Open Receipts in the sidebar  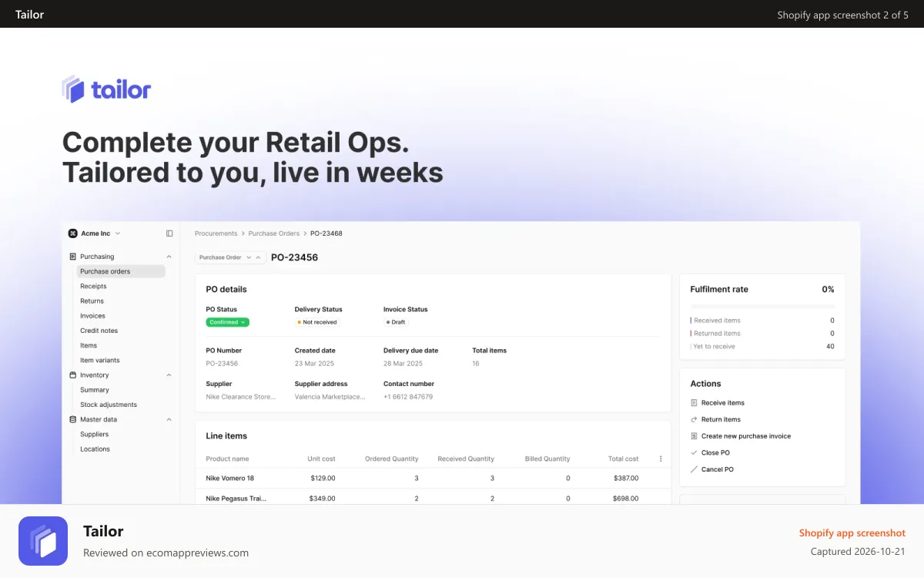(x=93, y=286)
